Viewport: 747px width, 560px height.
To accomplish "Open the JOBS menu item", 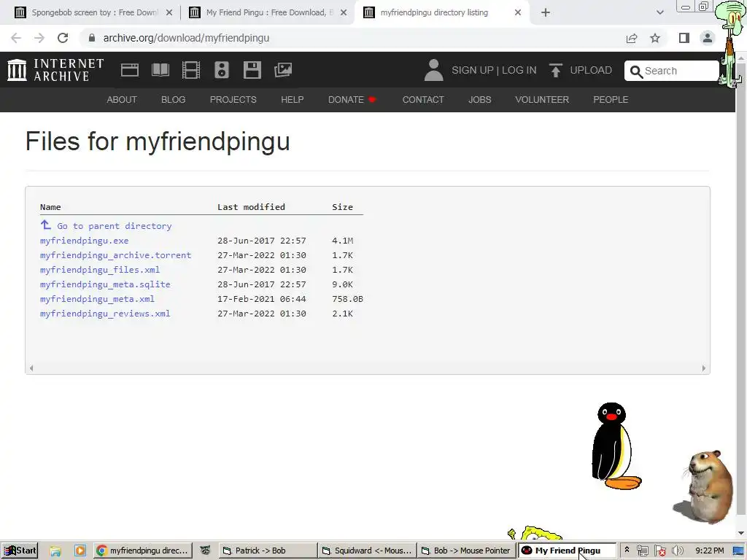I will (x=480, y=99).
